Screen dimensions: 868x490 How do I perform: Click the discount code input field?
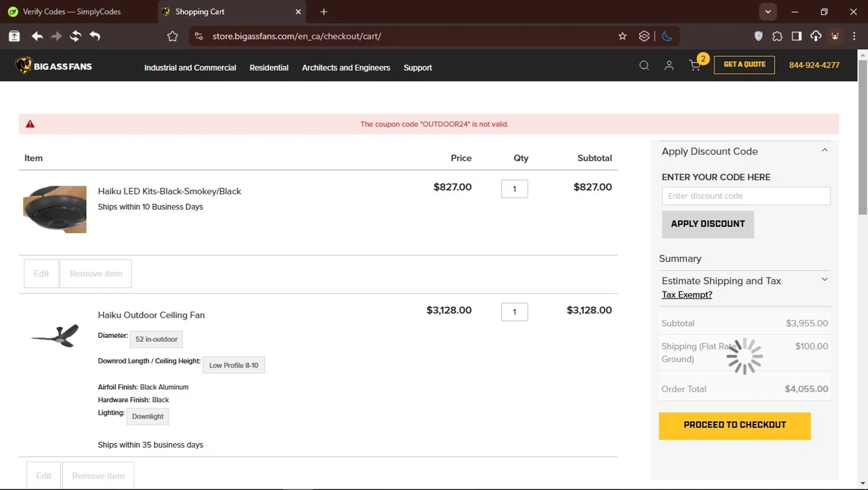tap(746, 196)
